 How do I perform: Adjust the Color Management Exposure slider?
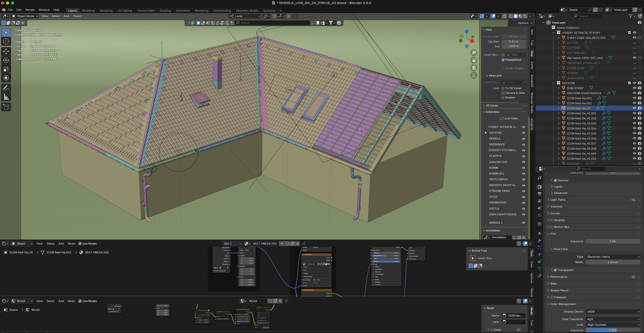coord(613,330)
